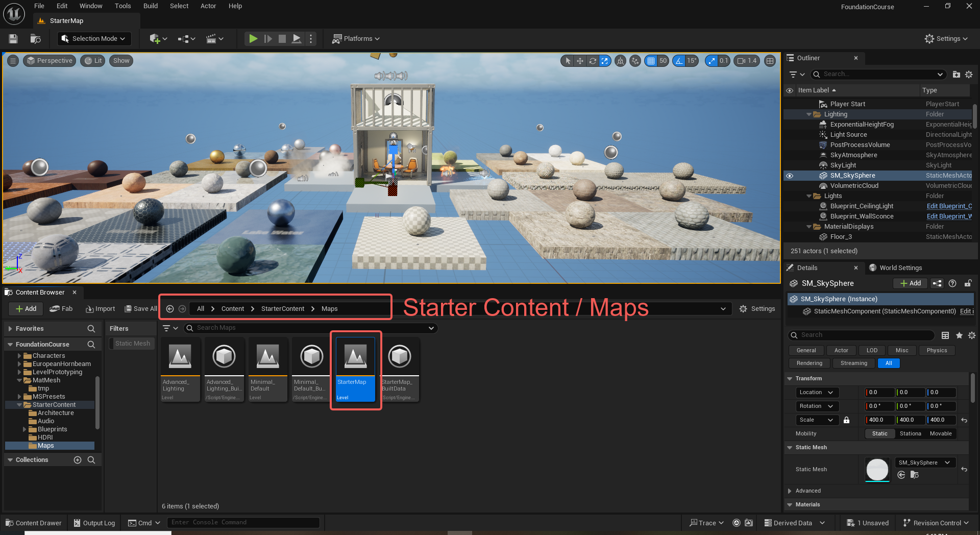Choose the Scale gizmo tool
This screenshot has height=535, width=980.
[x=605, y=61]
